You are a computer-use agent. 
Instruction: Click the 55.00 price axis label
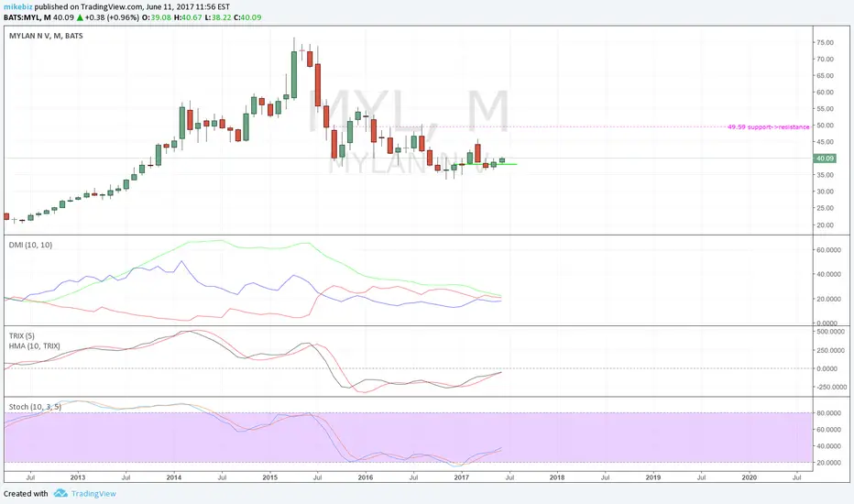coord(825,109)
